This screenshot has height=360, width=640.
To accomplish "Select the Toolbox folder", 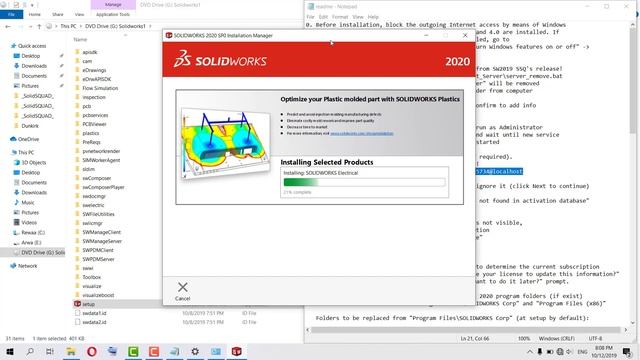I will [91, 277].
